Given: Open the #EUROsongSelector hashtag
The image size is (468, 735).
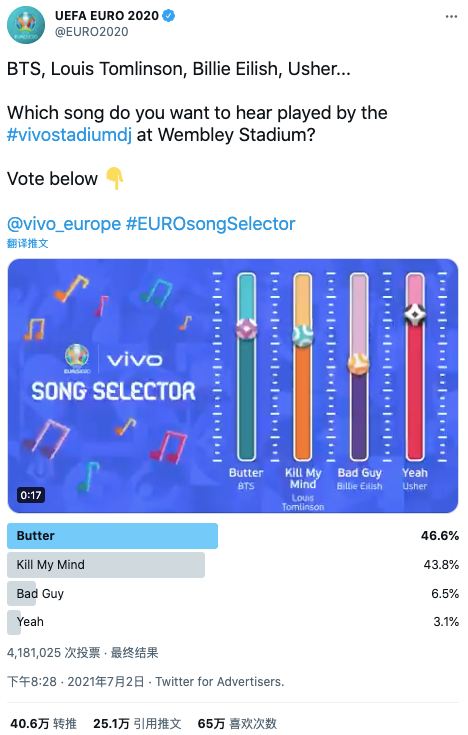Looking at the screenshot, I should (x=211, y=224).
